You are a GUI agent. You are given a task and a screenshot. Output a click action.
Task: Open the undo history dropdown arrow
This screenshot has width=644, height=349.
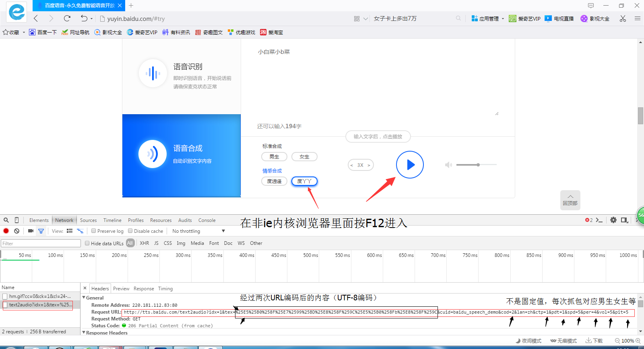(91, 18)
